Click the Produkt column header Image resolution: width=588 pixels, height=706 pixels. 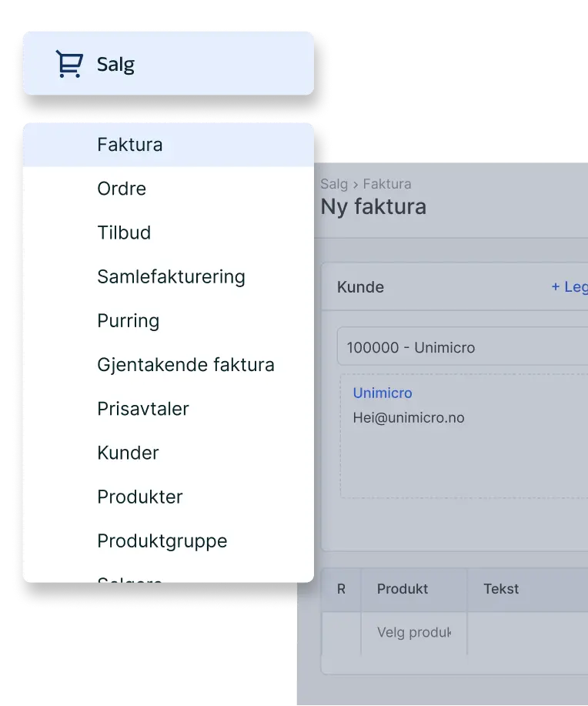coord(403,589)
